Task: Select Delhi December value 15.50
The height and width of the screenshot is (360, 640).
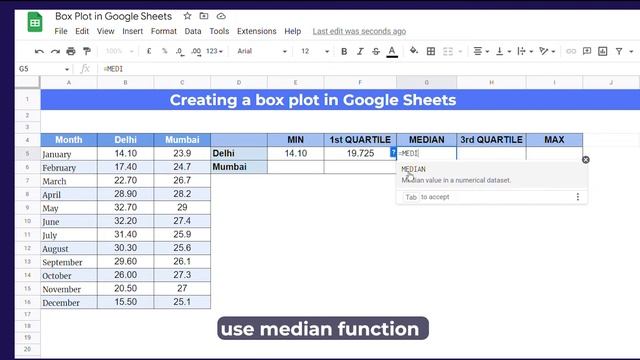Action: coord(125,302)
